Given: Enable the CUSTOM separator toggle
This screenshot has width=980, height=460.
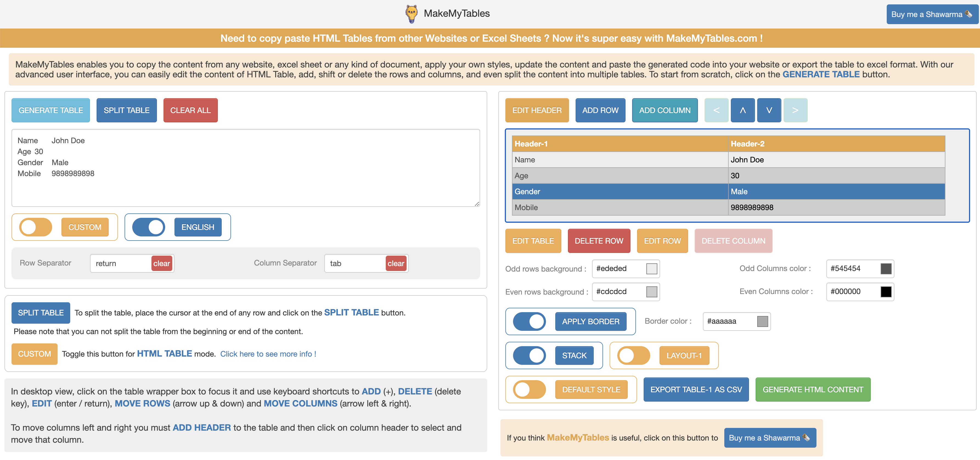Looking at the screenshot, I should 36,227.
